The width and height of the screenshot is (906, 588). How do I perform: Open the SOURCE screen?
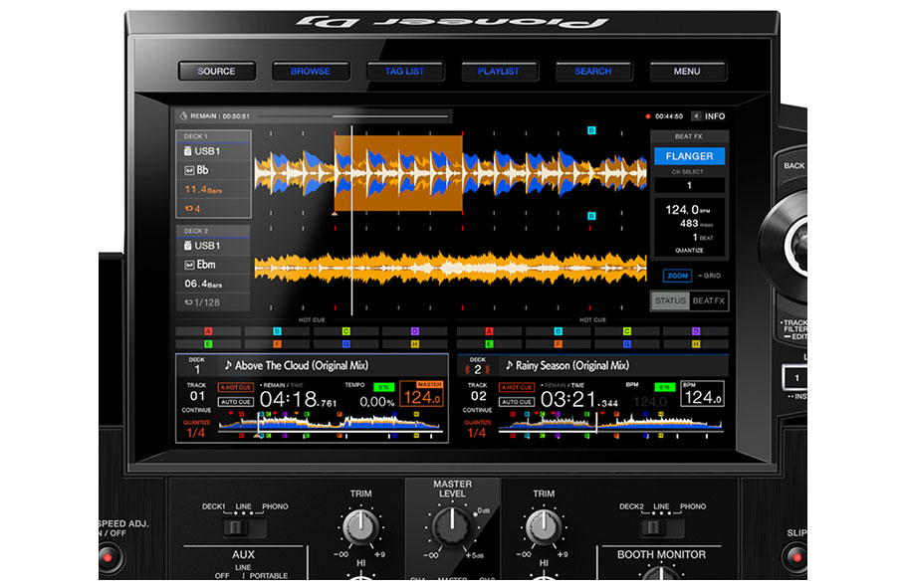click(x=217, y=71)
